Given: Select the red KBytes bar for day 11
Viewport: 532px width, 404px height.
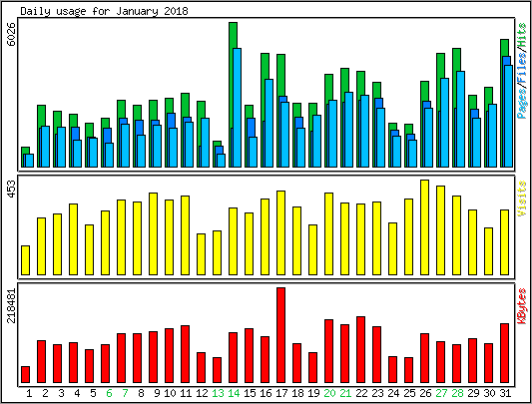Looking at the screenshot, I should (x=186, y=354).
